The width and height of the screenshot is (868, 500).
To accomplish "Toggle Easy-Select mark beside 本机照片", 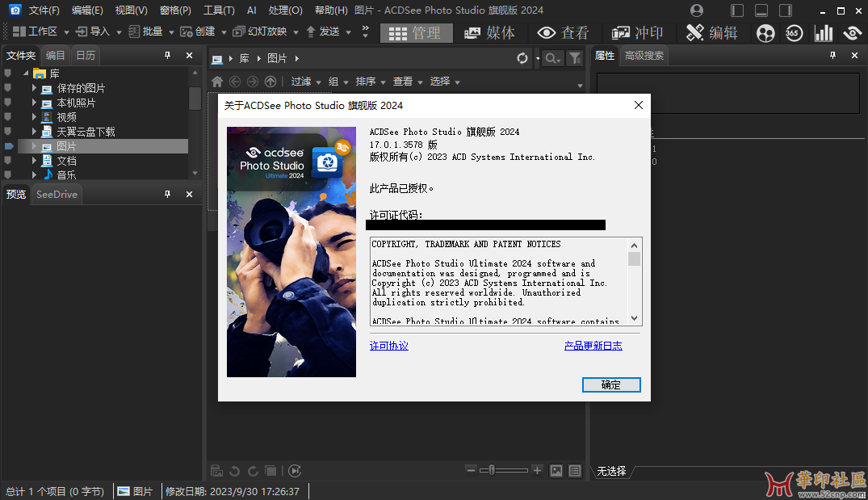I will [x=8, y=103].
